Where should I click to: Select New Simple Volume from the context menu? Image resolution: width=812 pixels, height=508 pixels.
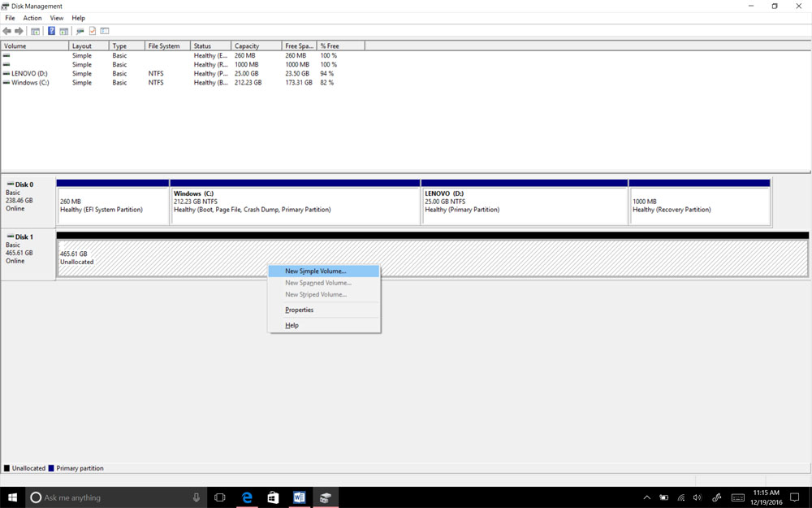click(317, 271)
